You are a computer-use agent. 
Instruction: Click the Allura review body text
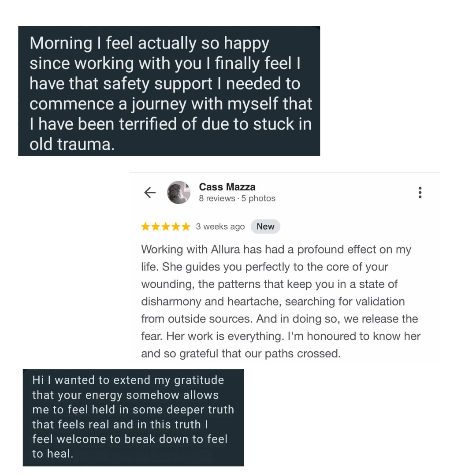(281, 301)
